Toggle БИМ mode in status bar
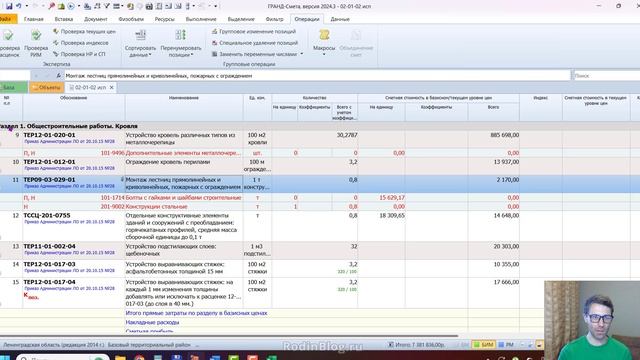Screen dimensions: 640x360 [483, 345]
